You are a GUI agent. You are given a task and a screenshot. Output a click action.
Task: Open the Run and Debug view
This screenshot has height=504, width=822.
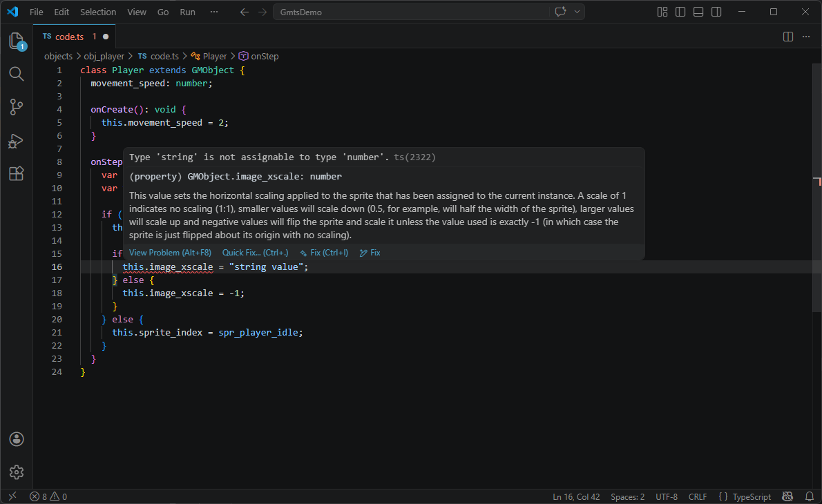[x=17, y=141]
